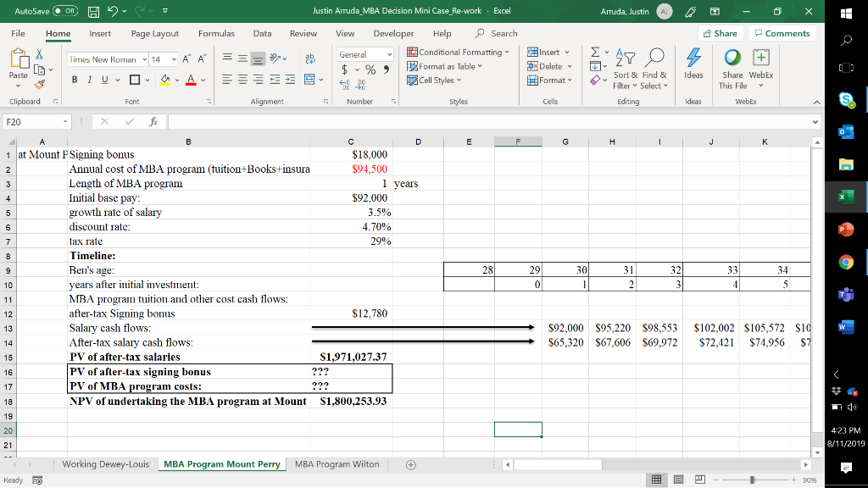The height and width of the screenshot is (488, 868).
Task: Click the AutoSum sigma icon
Action: pyautogui.click(x=595, y=53)
